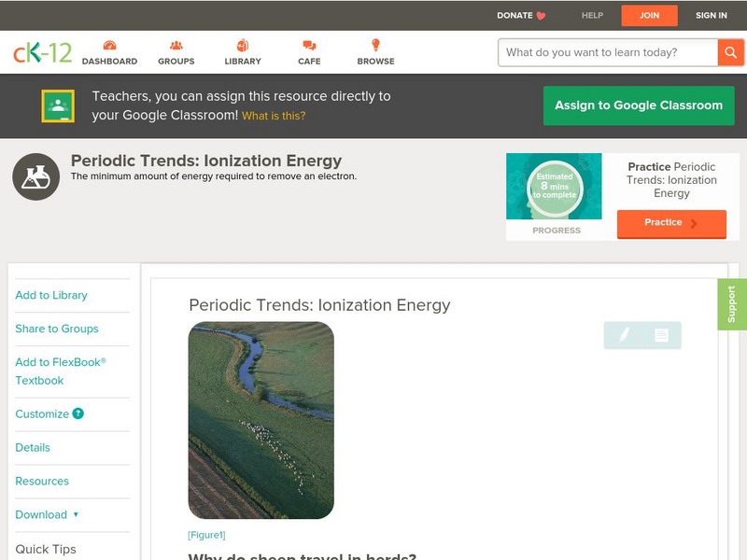
Task: Click the LIBRARY menu label
Action: [243, 61]
